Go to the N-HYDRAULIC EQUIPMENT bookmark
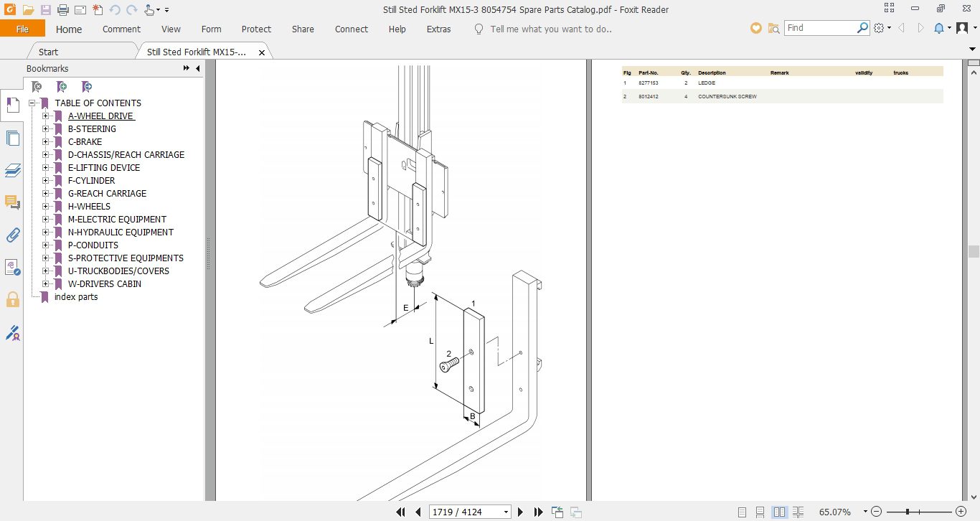The image size is (980, 521). click(x=121, y=233)
